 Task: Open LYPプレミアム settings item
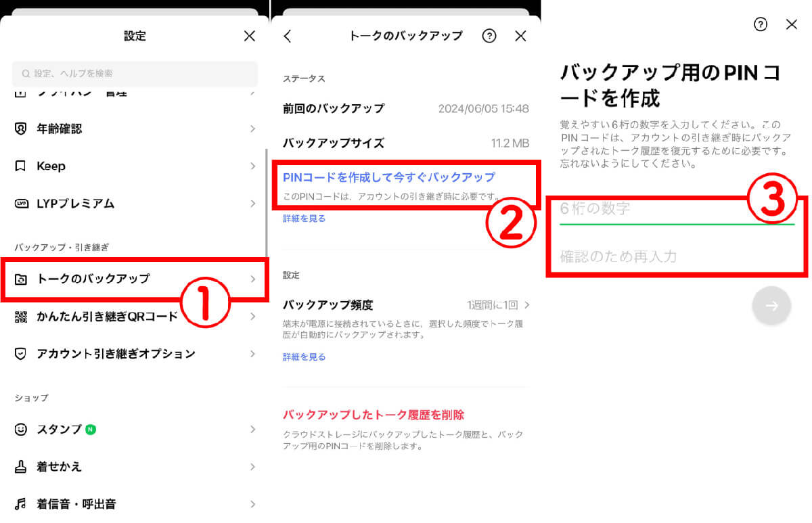pos(135,204)
